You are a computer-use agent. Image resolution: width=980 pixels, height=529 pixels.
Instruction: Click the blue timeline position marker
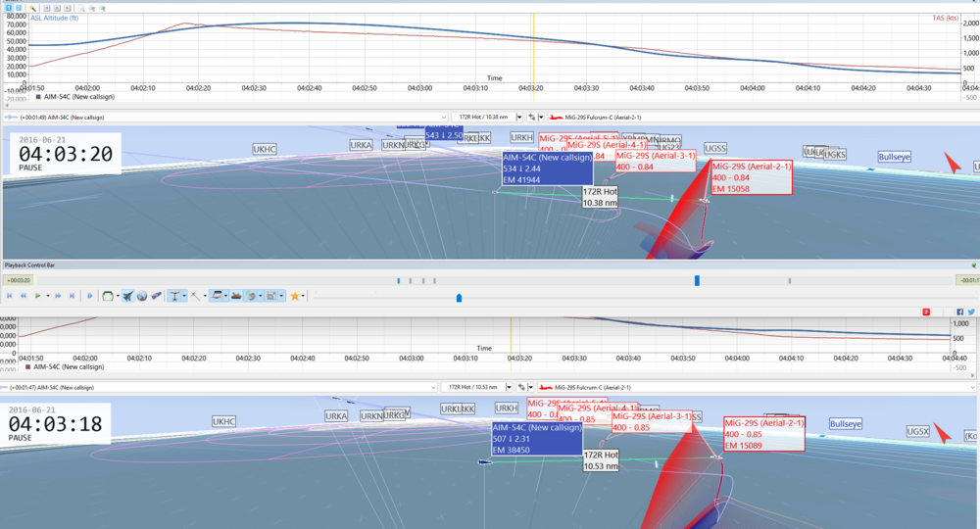point(697,280)
